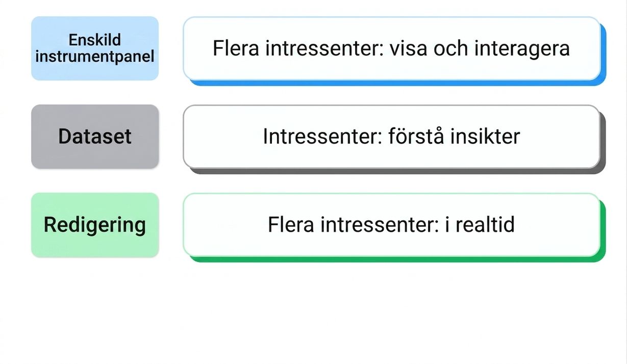The width and height of the screenshot is (627, 364).
Task: Click 'Intressenter:' at the start of the middle card
Action: click(319, 137)
